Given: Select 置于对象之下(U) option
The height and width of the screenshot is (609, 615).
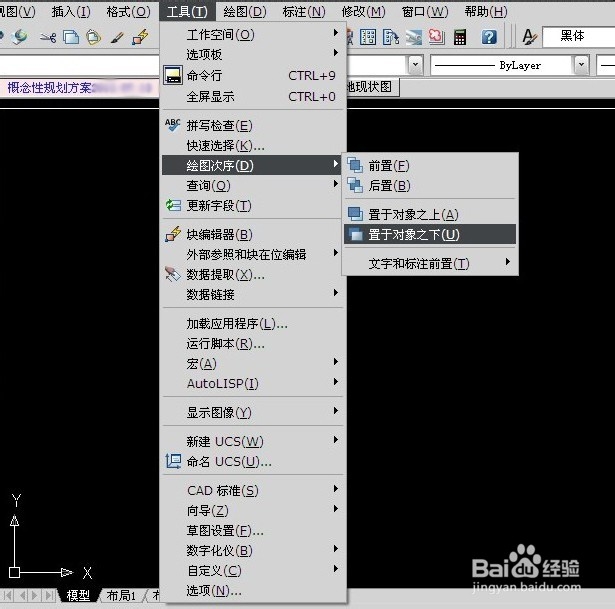Looking at the screenshot, I should [x=430, y=235].
